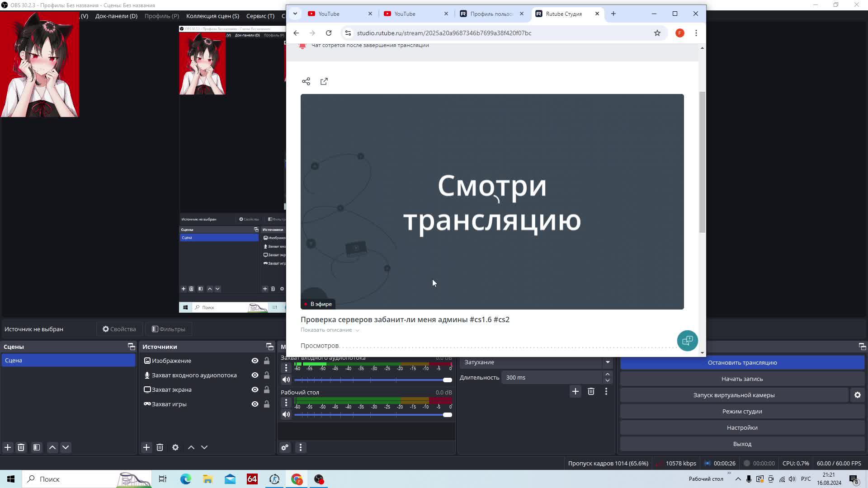Remove scene transition trash icon
Screen dimensions: 868x488
pos(591,391)
